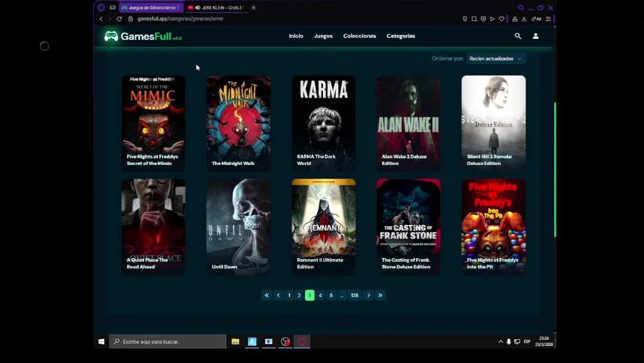Open the browser tab search magnifier

coord(521,8)
